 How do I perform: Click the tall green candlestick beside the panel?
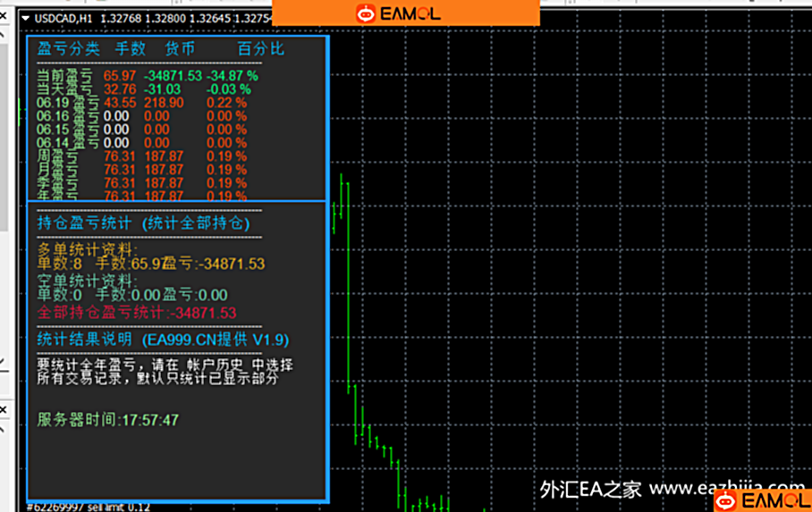pos(343,206)
